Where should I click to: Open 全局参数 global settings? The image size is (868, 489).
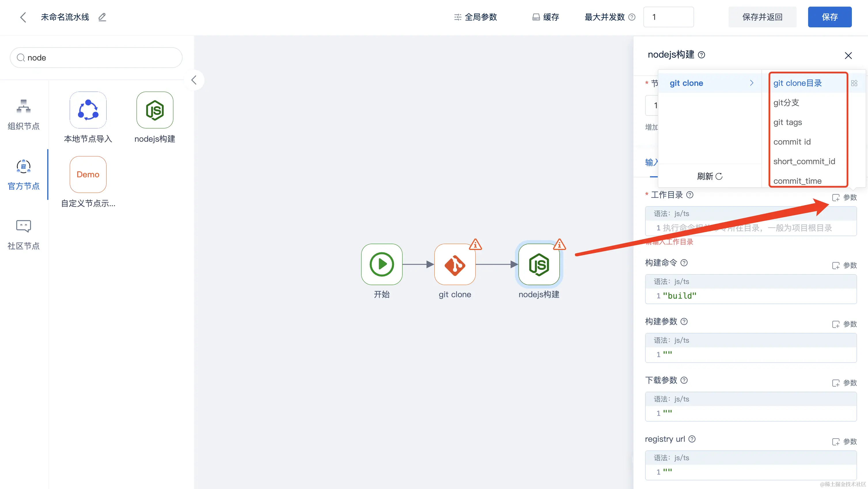coord(475,17)
